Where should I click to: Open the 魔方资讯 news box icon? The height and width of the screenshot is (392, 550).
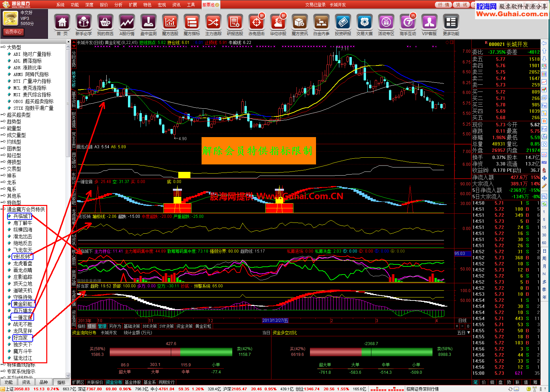point(300,25)
